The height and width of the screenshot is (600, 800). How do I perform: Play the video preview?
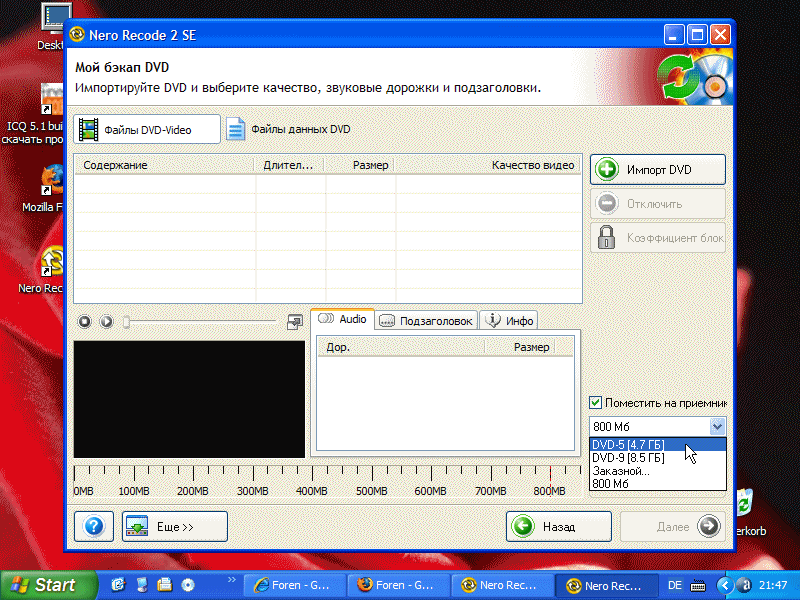106,321
